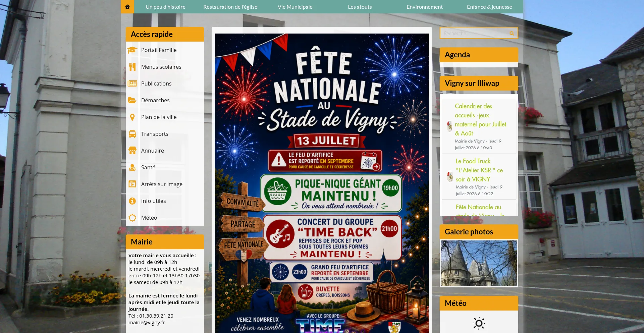Read the Calendrier des accueils-jeux post
Screen dimensions: 644x333
[480, 119]
